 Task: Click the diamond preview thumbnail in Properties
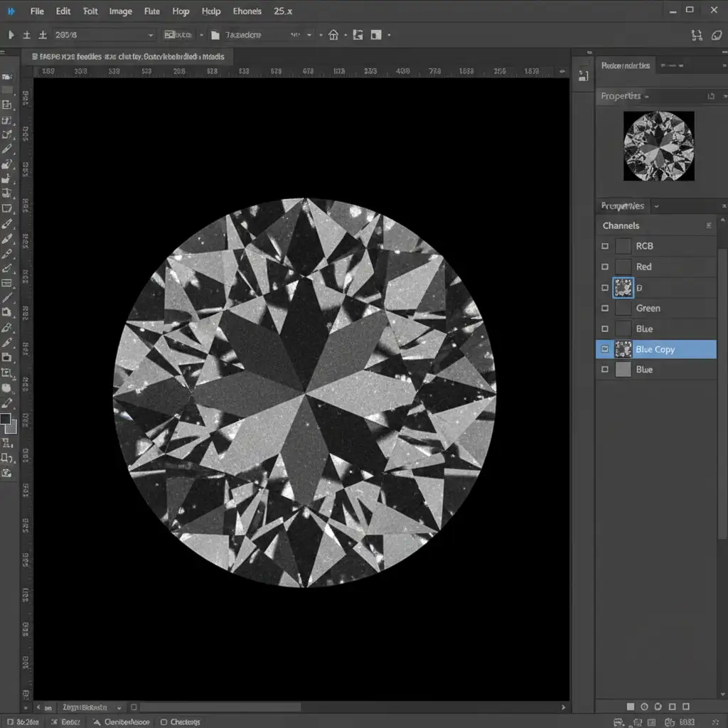tap(658, 146)
